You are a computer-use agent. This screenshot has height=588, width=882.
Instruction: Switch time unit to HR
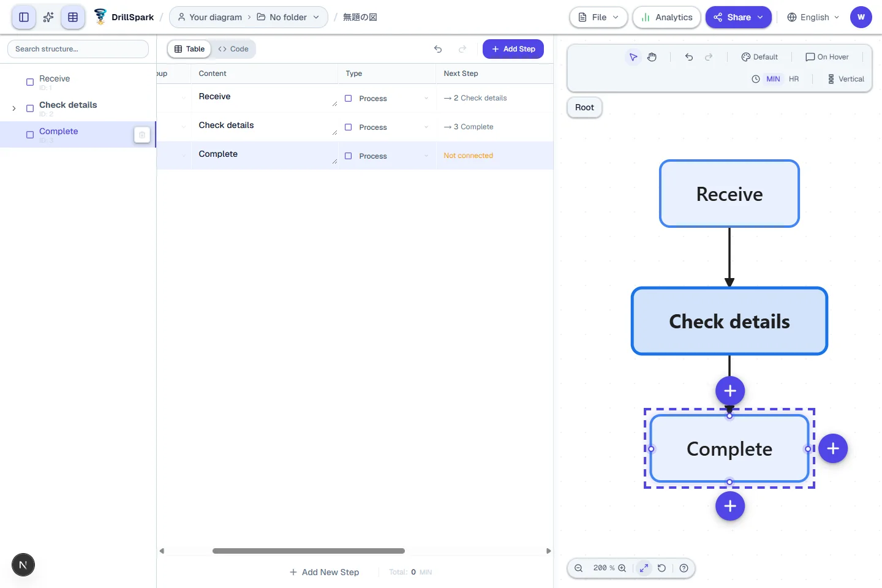[794, 79]
